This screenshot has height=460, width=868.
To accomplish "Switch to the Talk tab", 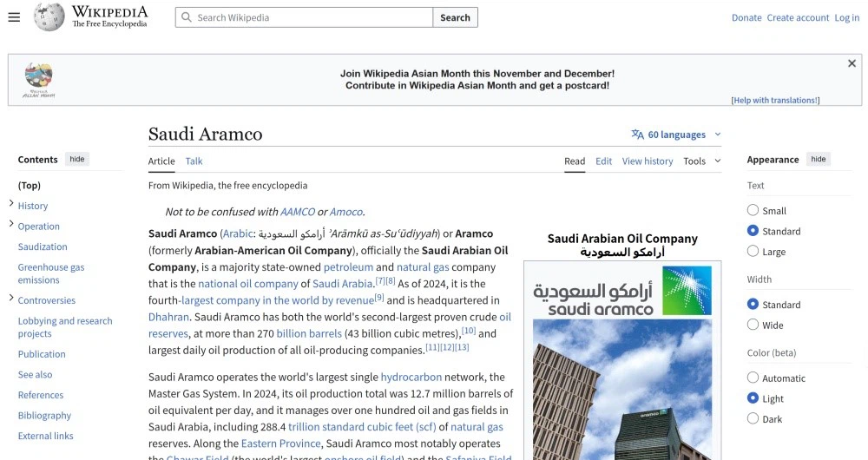I will coord(194,161).
